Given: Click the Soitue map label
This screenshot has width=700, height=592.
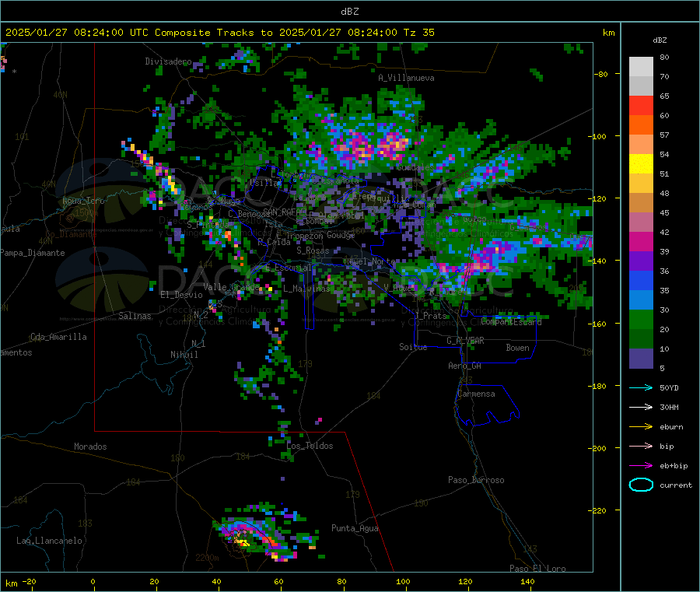Looking at the screenshot, I should 413,347.
